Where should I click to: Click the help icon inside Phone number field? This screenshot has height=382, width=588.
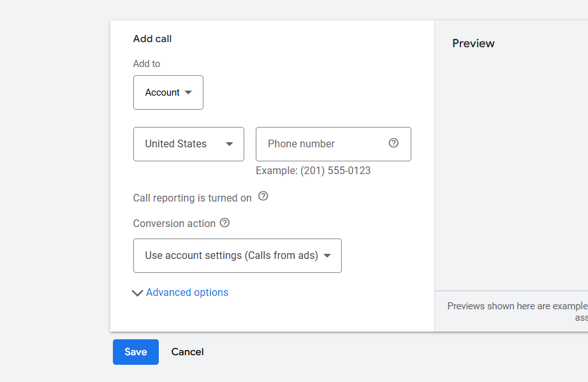tap(393, 143)
